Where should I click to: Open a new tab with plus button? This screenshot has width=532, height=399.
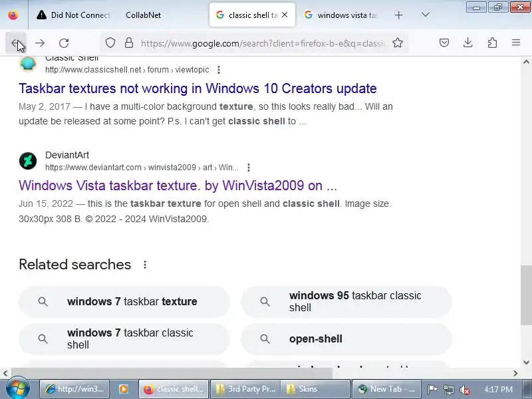(x=398, y=15)
